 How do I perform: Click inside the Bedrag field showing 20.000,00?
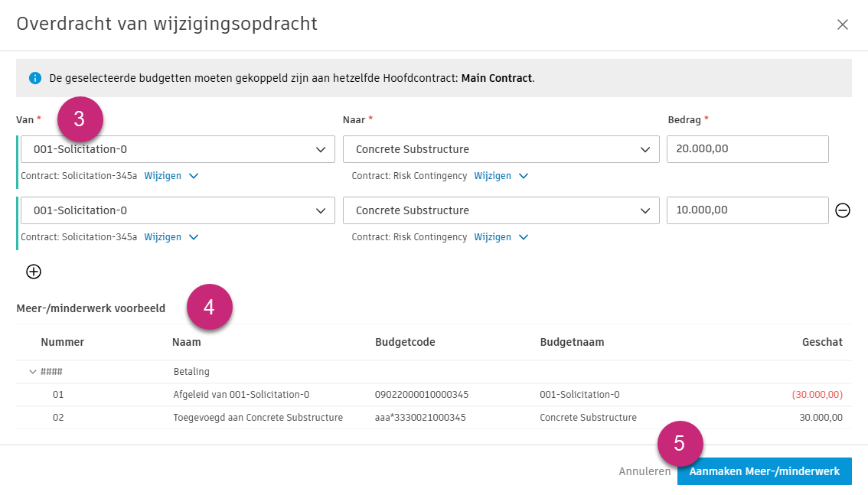click(x=748, y=149)
